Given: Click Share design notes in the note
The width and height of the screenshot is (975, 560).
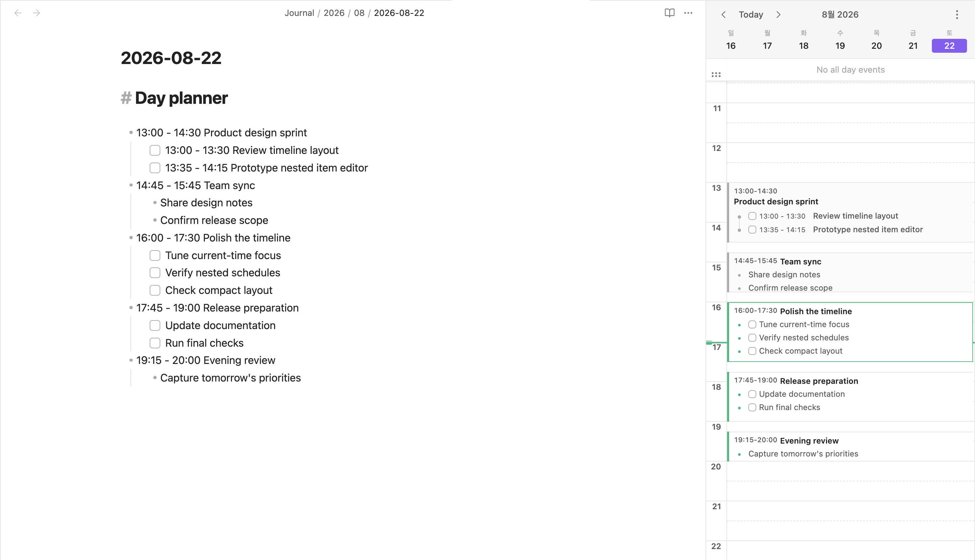Looking at the screenshot, I should click(206, 203).
